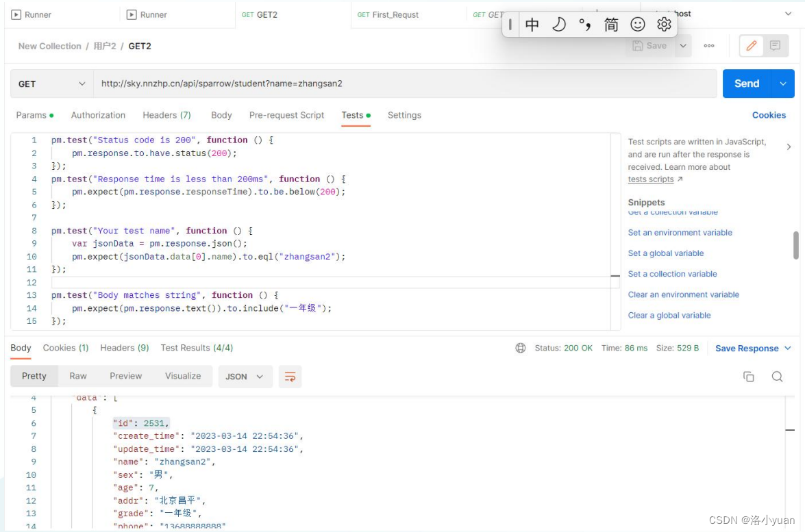Click the play icon on first Runner tab

[16, 14]
